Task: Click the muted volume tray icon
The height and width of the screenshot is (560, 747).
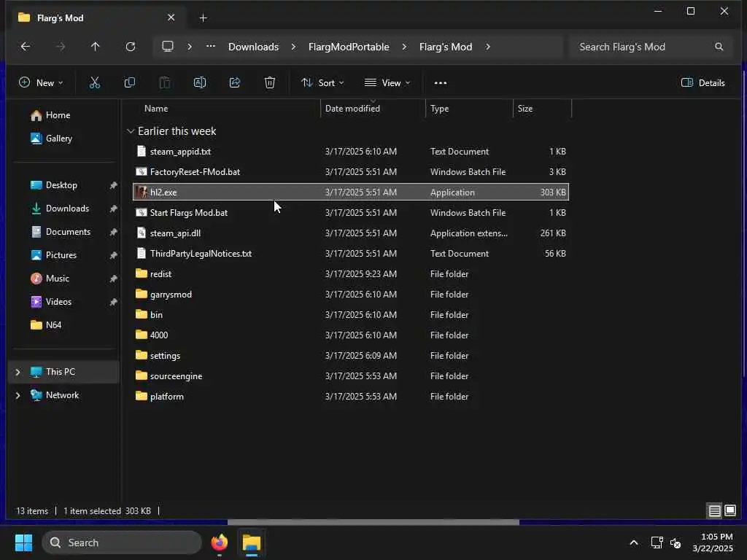Action: click(x=676, y=542)
